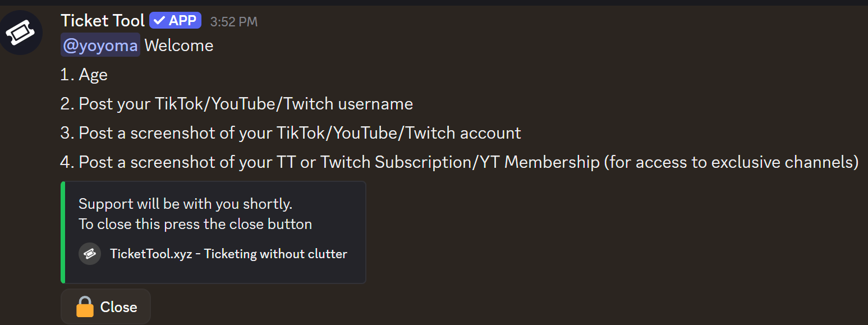Click the "Ticketing without clutter" tagline
This screenshot has height=325, width=868.
click(275, 254)
